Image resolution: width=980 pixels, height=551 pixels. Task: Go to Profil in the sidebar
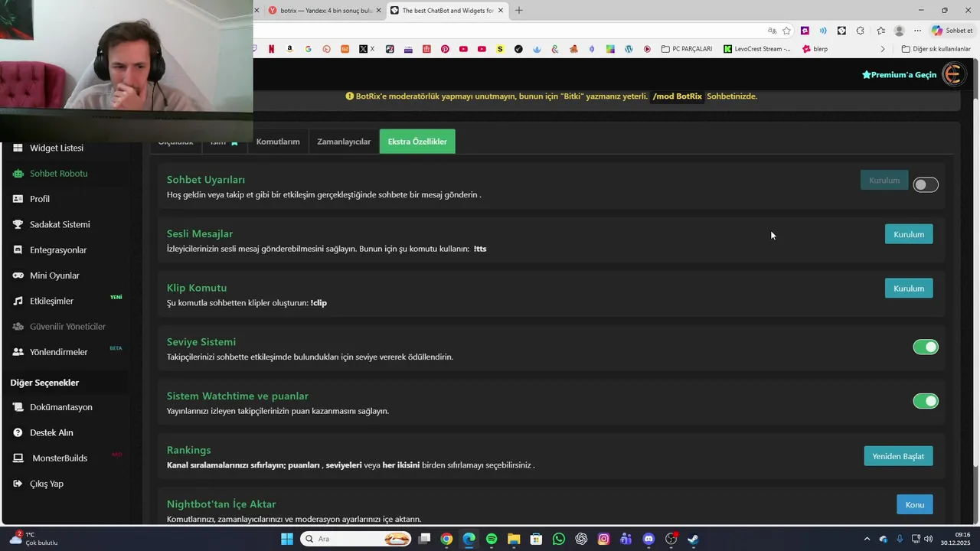[31, 199]
